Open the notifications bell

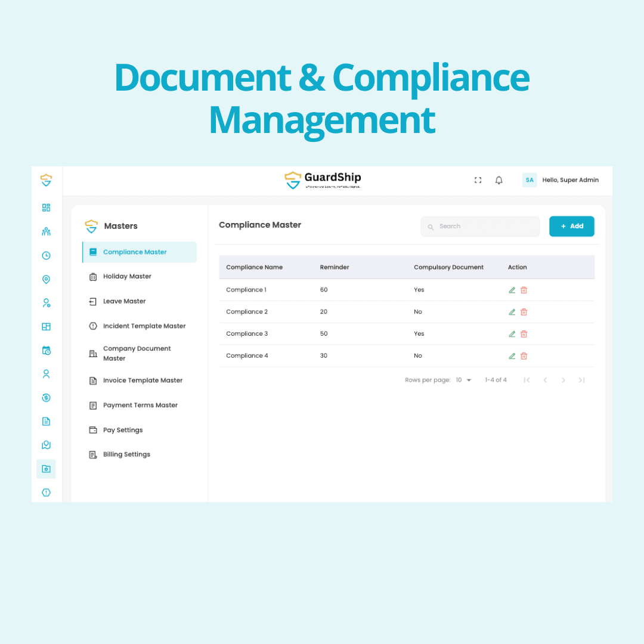coord(499,180)
